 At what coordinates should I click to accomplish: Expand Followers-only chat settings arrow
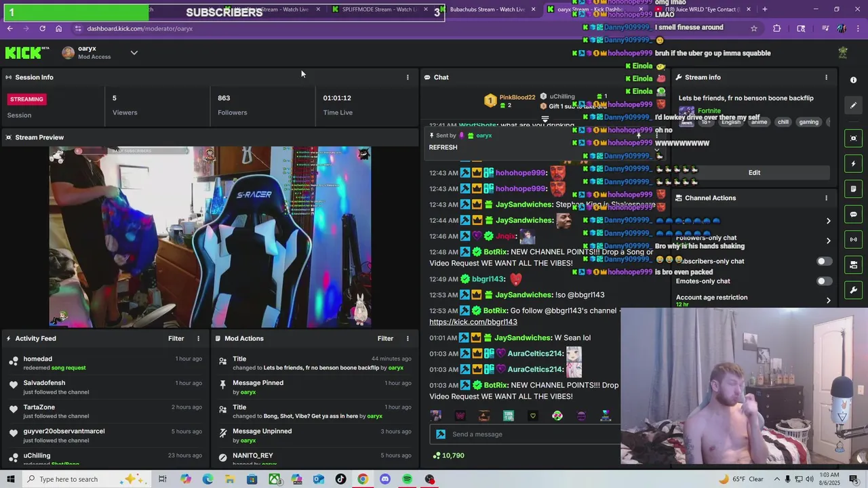pos(828,241)
